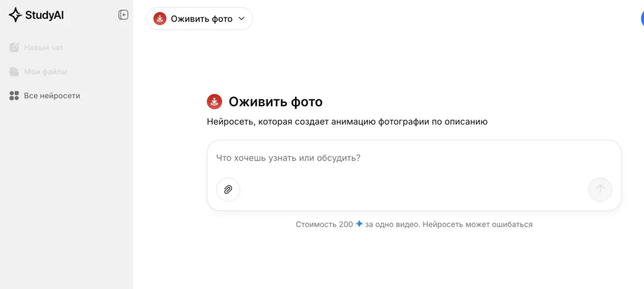Click the StudyAI brand name text
The width and height of the screenshot is (644, 289).
tap(44, 15)
